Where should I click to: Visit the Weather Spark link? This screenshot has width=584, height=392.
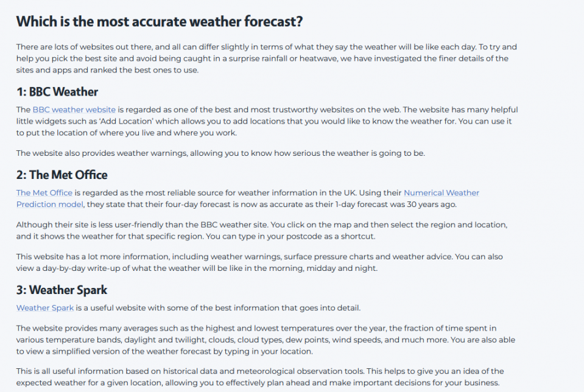pos(45,307)
